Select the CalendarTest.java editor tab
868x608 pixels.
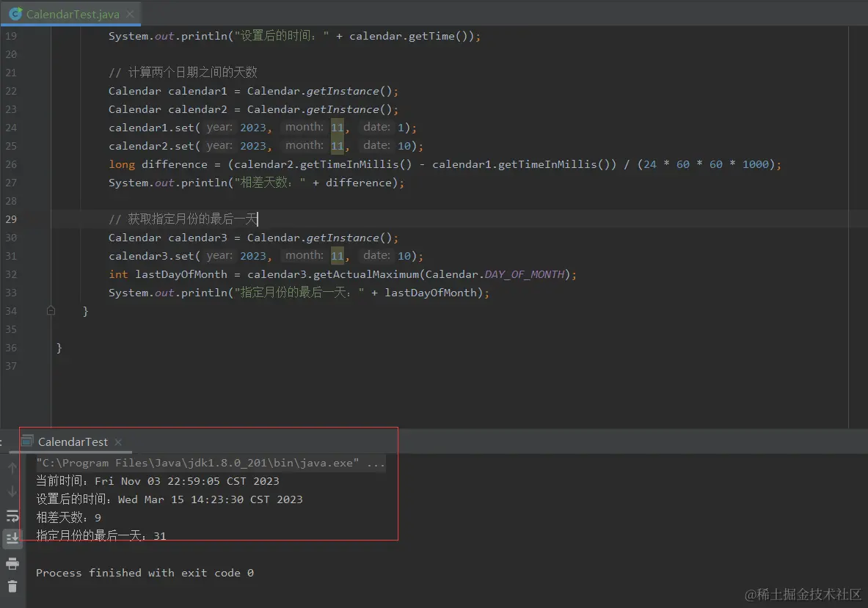pos(71,14)
